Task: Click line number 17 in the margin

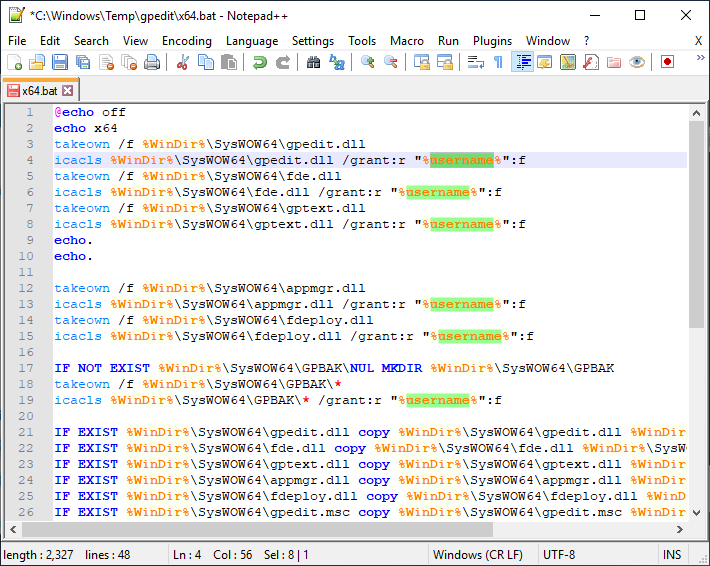Action: pos(26,368)
